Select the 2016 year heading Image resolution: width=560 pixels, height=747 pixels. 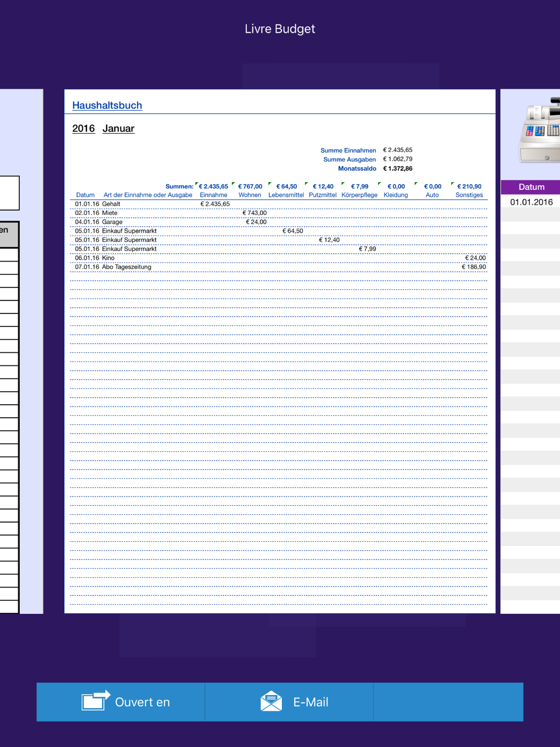(x=83, y=128)
